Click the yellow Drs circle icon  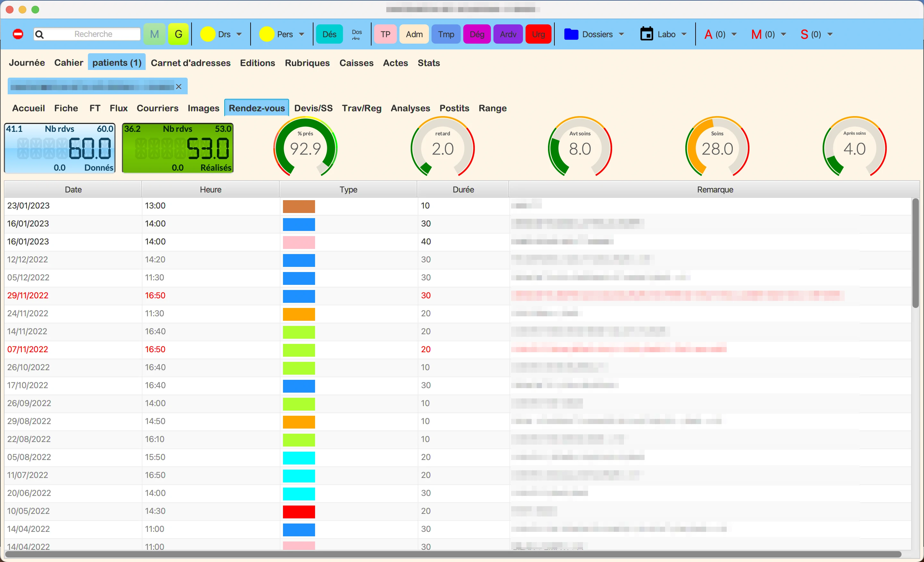207,34
